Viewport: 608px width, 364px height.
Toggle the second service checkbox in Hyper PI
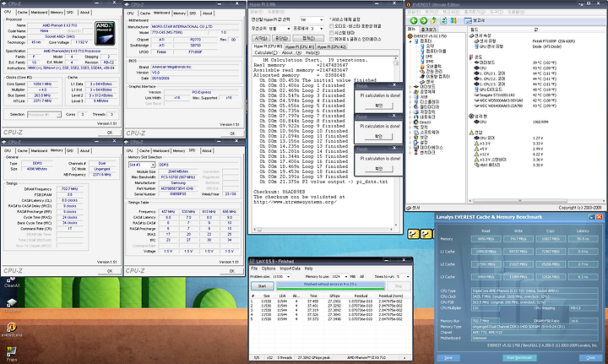[332, 33]
